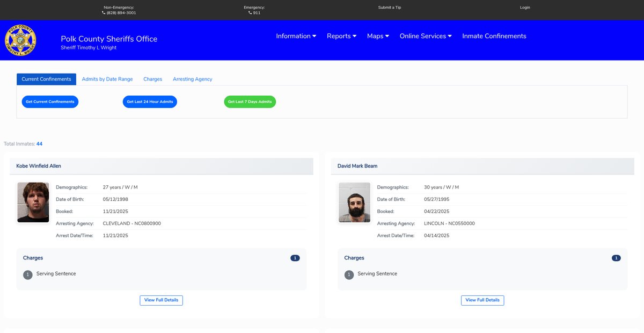
Task: Open Kobe Winfield Allen's mugshot photo
Action: [33, 202]
